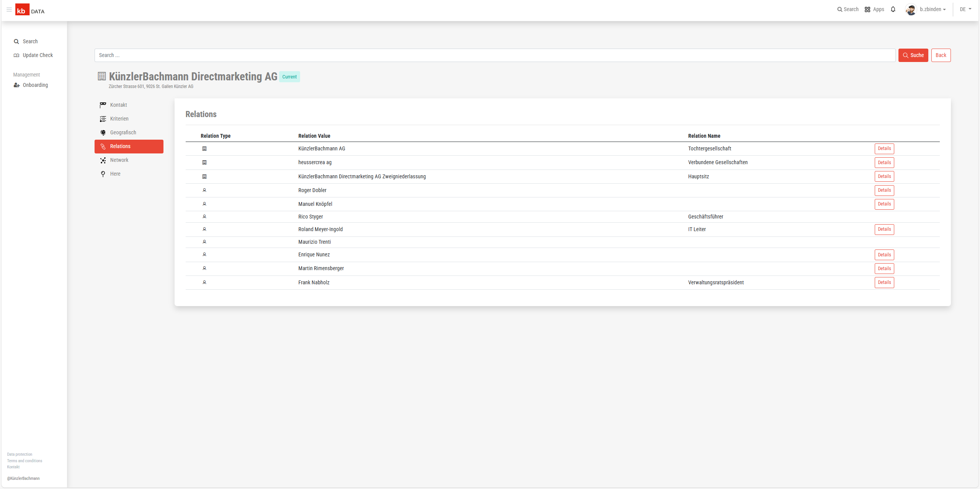Click the Kriterien list icon
The image size is (980, 489).
(x=103, y=119)
